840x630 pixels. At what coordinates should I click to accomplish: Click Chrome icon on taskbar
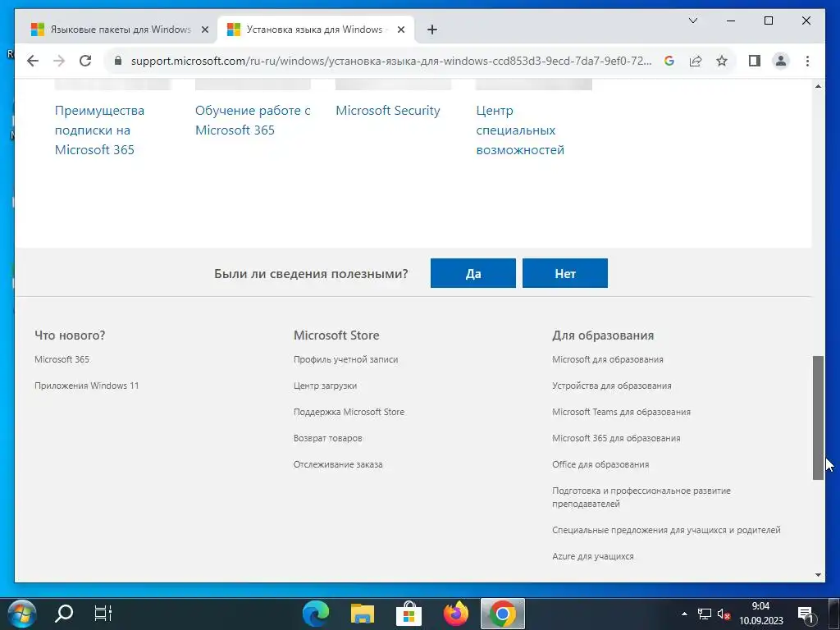[x=502, y=614]
